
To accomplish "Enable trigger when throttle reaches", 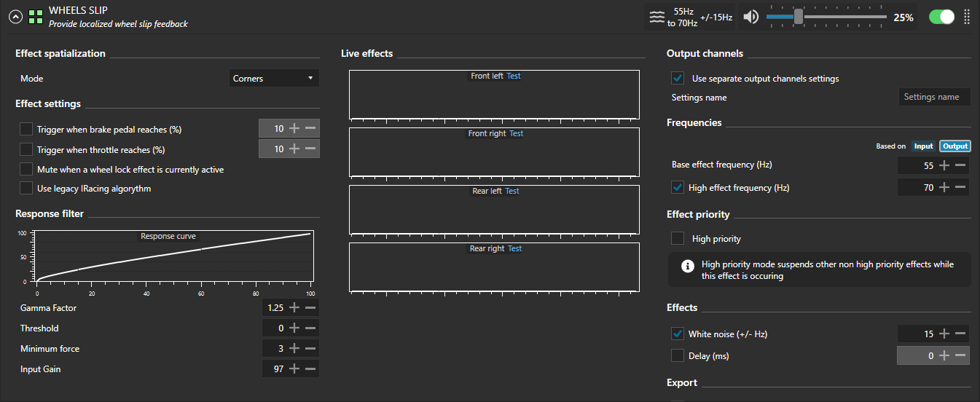I will tap(26, 150).
